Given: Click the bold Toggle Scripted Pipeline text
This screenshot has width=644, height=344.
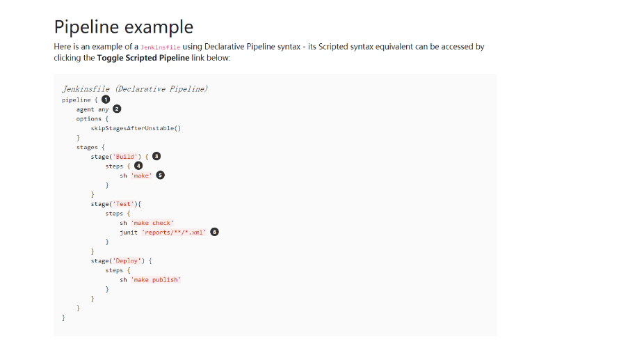Looking at the screenshot, I should 143,58.
